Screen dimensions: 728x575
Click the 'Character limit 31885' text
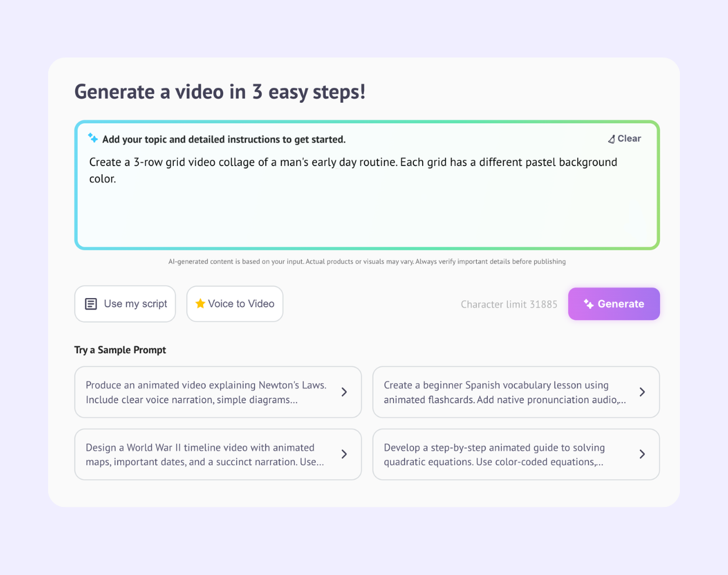pyautogui.click(x=509, y=305)
